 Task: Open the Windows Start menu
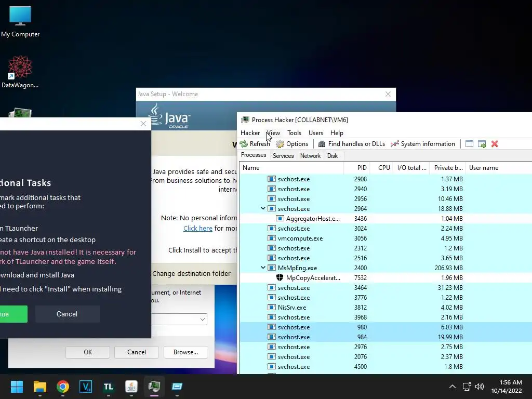click(17, 387)
